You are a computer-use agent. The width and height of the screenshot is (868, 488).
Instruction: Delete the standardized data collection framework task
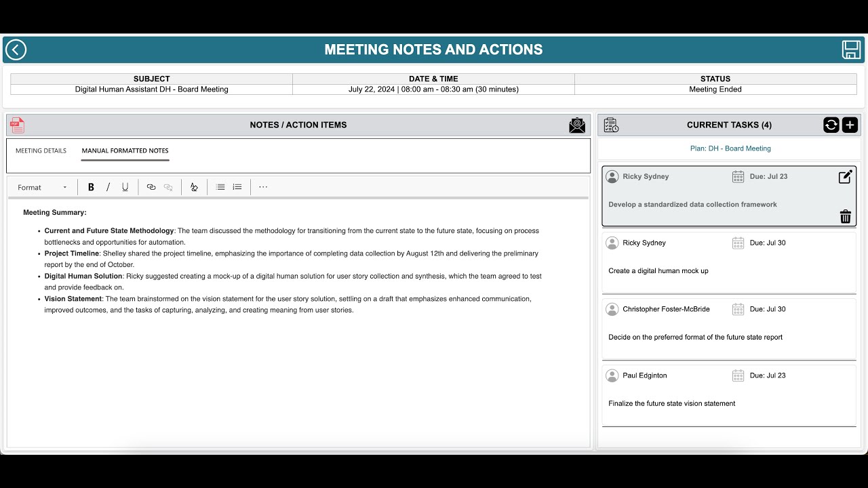(x=846, y=217)
